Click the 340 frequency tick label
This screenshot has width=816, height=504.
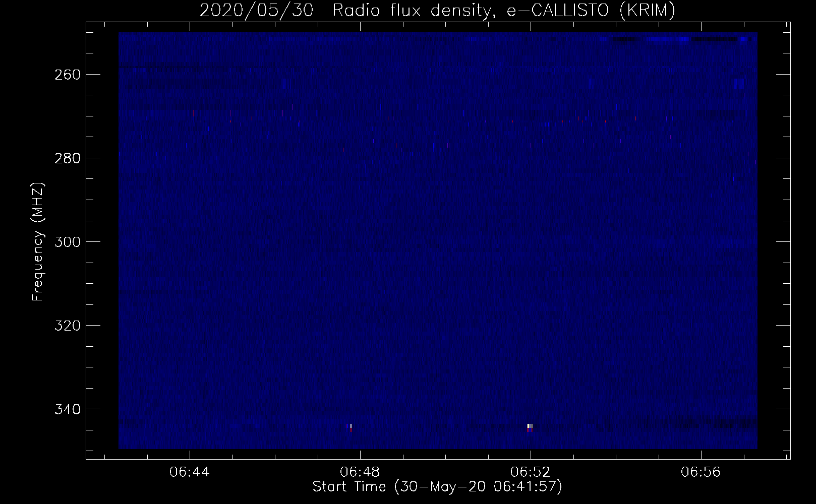[x=67, y=409]
